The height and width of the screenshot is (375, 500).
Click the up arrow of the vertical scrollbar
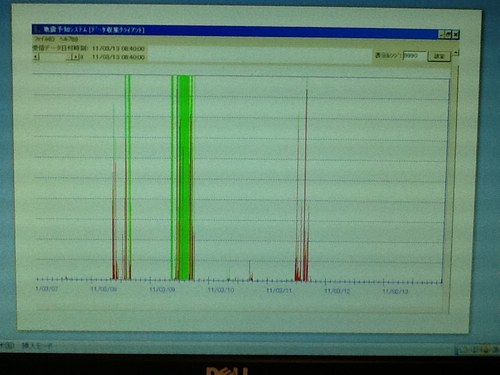[456, 53]
